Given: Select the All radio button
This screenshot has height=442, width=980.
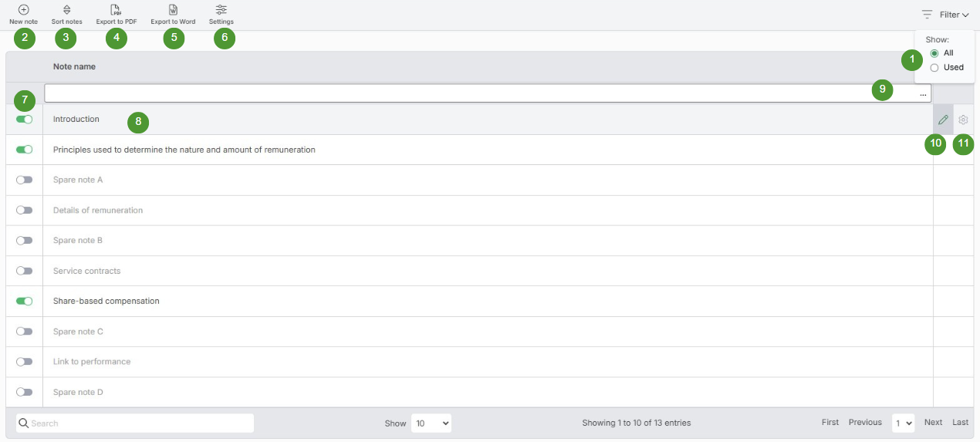Looking at the screenshot, I should tap(934, 53).
